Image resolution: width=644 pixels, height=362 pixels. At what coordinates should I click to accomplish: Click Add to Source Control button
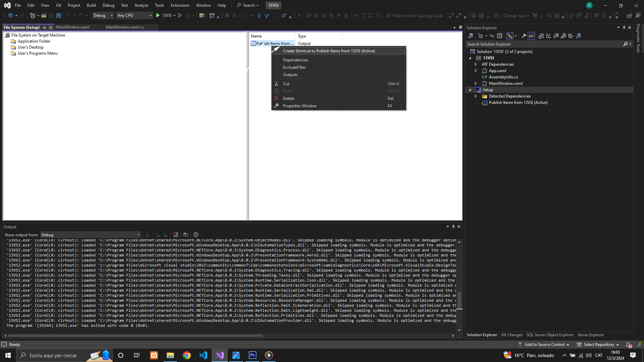pos(544,345)
